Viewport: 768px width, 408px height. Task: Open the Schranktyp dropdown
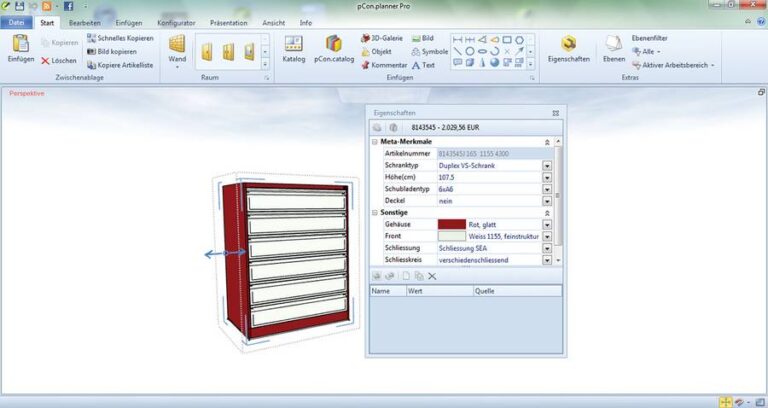(547, 165)
